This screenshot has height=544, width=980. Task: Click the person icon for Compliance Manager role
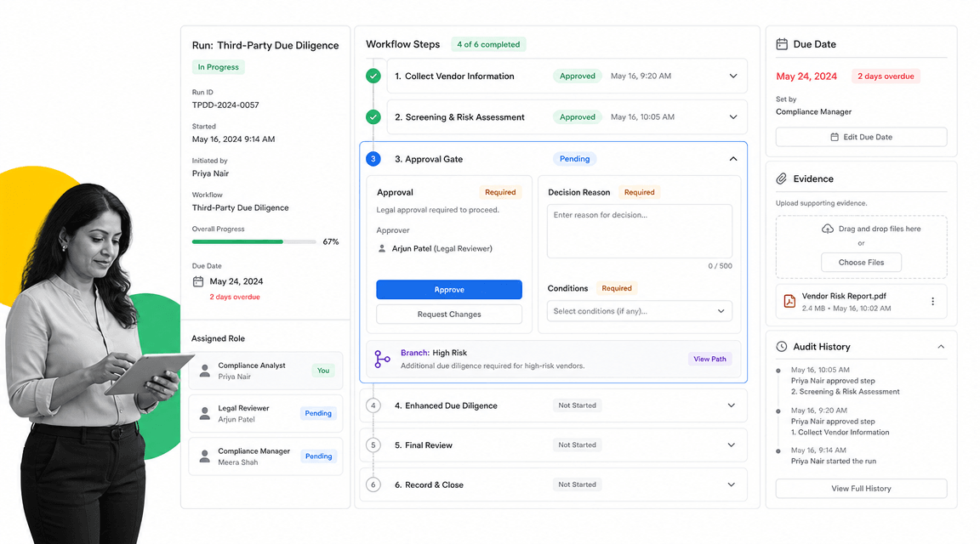[x=204, y=456]
